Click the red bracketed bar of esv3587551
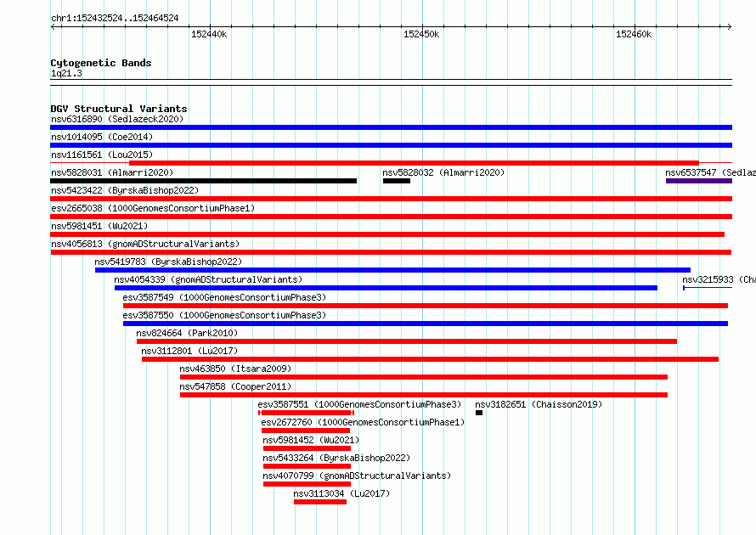The image size is (756, 535). tap(306, 413)
